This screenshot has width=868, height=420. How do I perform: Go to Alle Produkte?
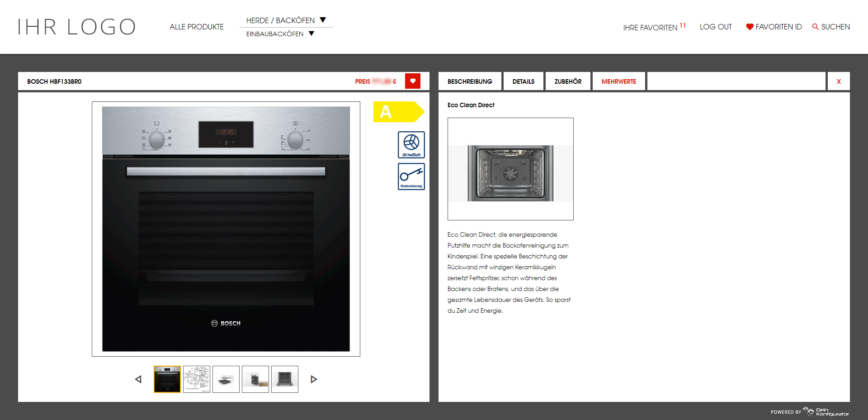tap(197, 27)
